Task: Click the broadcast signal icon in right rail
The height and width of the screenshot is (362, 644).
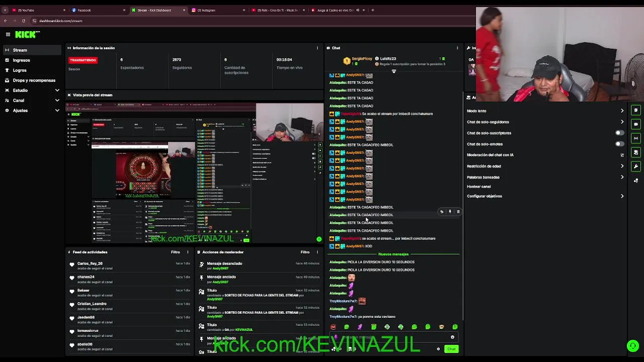Action: tap(636, 138)
